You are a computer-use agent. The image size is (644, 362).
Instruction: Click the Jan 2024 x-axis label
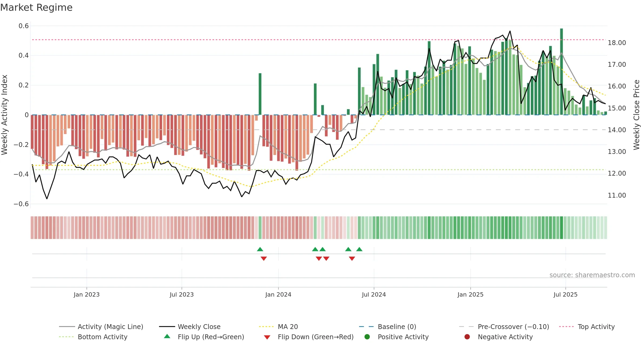pyautogui.click(x=278, y=295)
